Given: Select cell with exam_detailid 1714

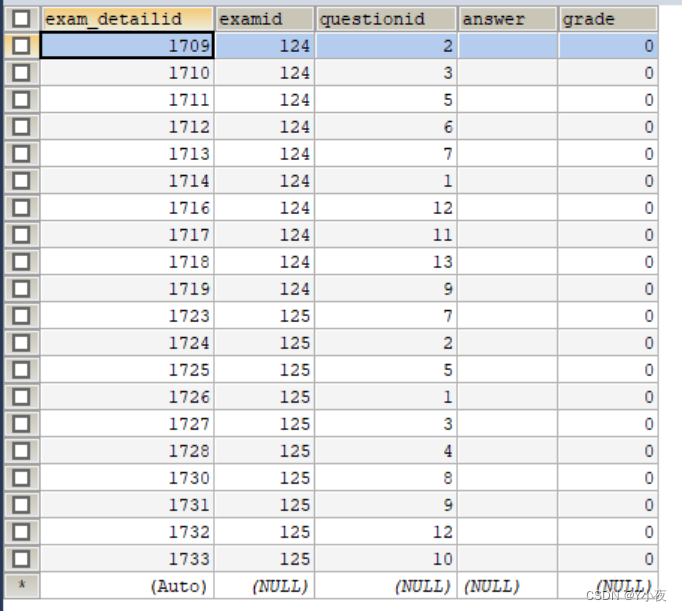Looking at the screenshot, I should (127, 180).
